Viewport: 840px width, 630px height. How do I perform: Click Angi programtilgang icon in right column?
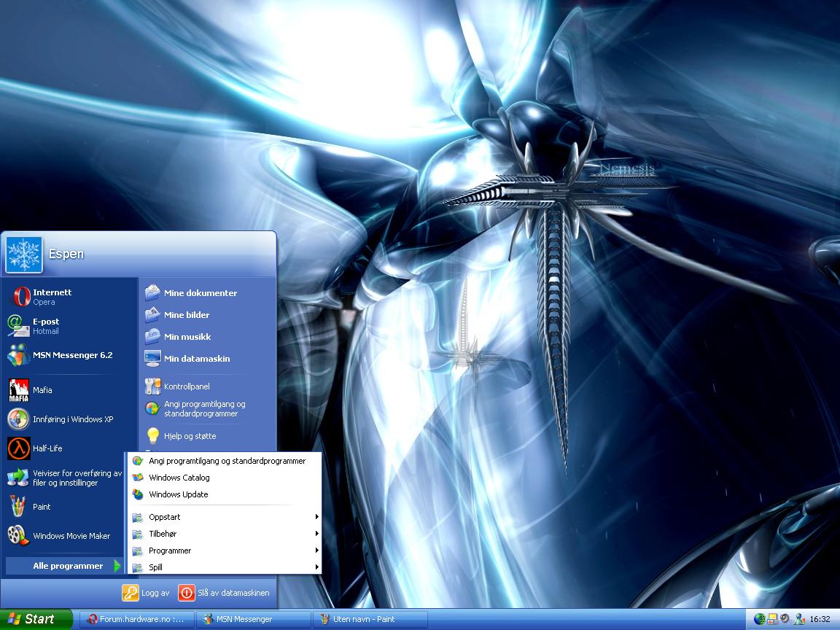tap(152, 409)
